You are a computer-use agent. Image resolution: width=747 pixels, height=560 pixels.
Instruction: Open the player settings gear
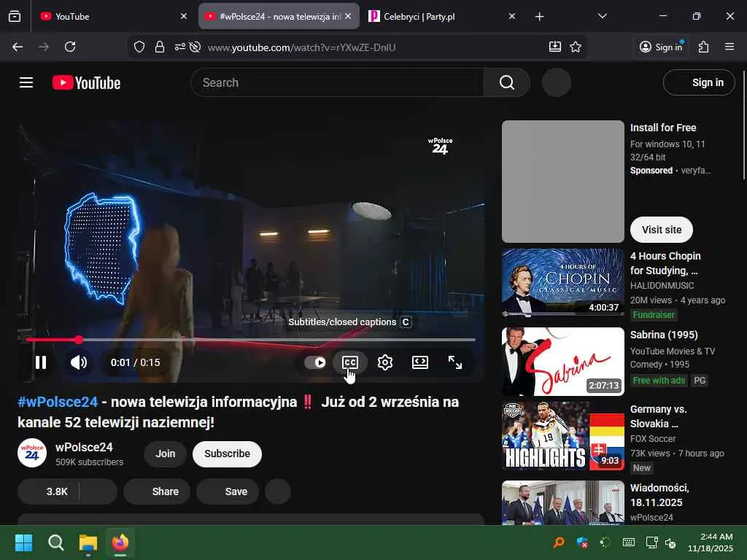385,363
